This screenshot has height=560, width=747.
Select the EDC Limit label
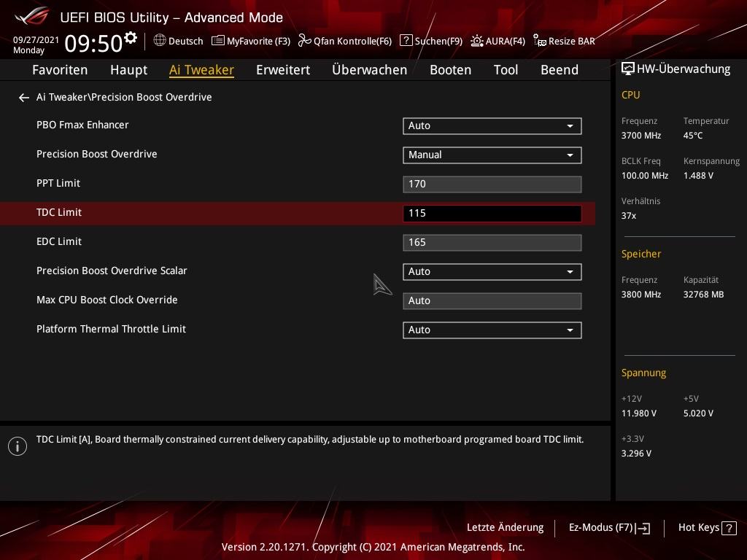pyautogui.click(x=59, y=241)
